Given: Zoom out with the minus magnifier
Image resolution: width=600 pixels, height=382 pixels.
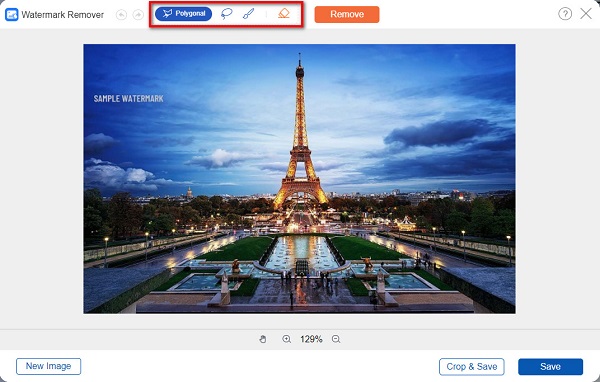Looking at the screenshot, I should (x=336, y=339).
